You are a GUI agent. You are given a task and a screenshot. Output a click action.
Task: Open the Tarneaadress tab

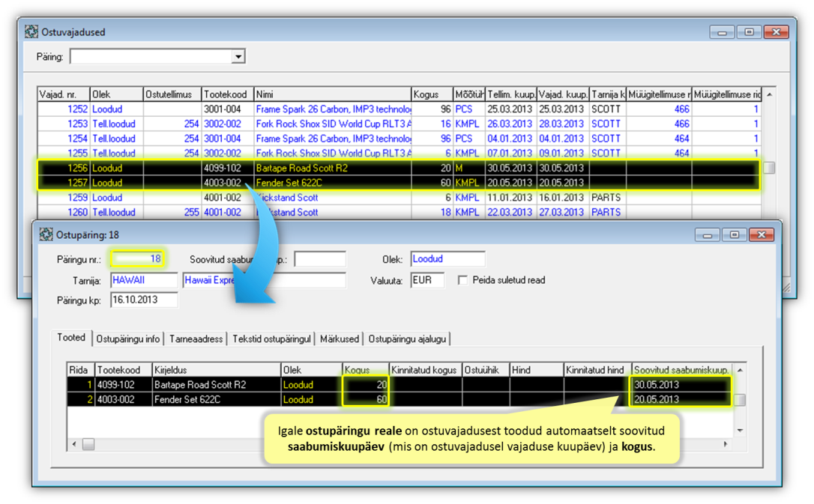196,338
